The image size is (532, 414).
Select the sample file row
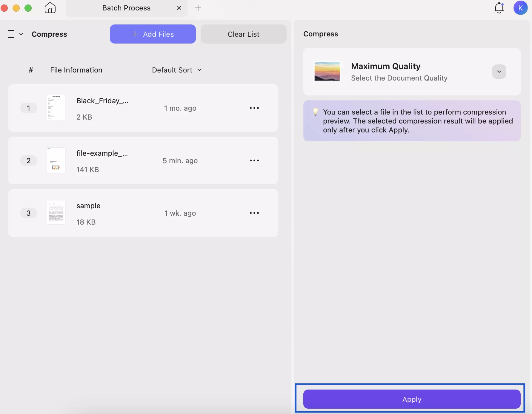(143, 213)
